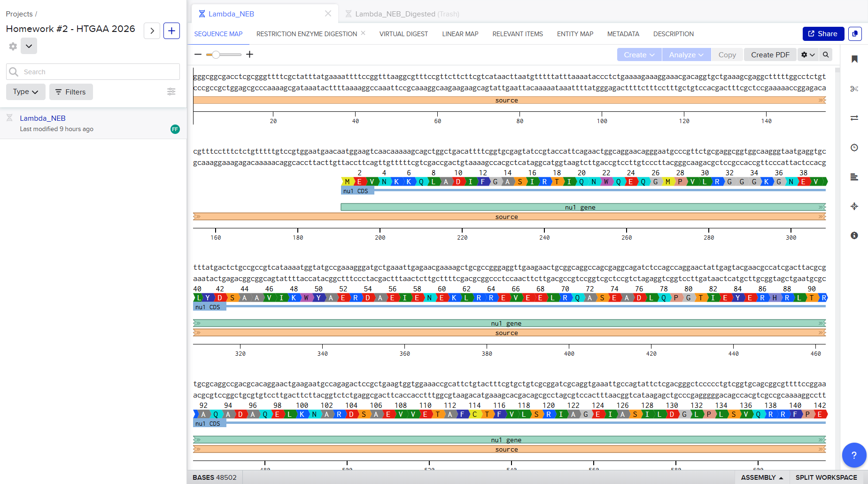Show cut sites using the scissors icon
This screenshot has width=868, height=484.
(x=855, y=88)
